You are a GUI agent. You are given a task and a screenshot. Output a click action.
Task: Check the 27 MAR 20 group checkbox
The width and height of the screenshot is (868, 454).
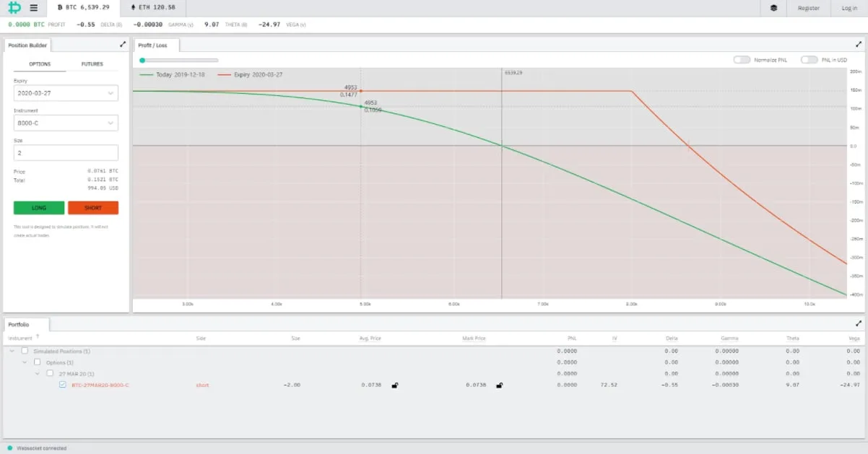pyautogui.click(x=50, y=374)
